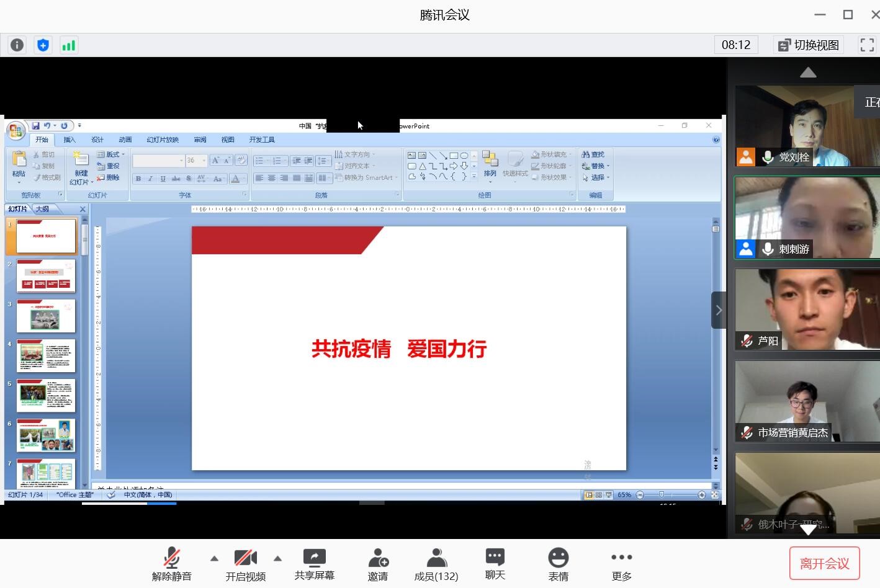Open the network signal status icon
880x588 pixels.
pyautogui.click(x=68, y=45)
